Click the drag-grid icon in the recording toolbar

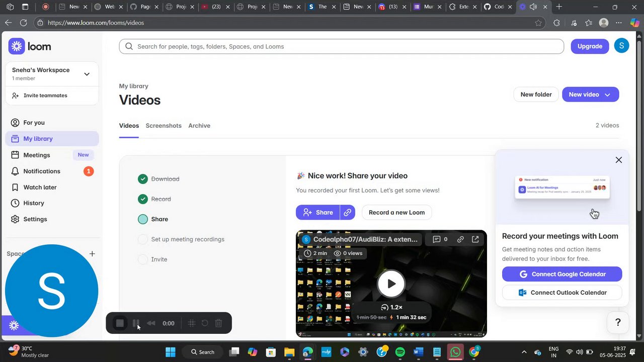click(x=191, y=323)
